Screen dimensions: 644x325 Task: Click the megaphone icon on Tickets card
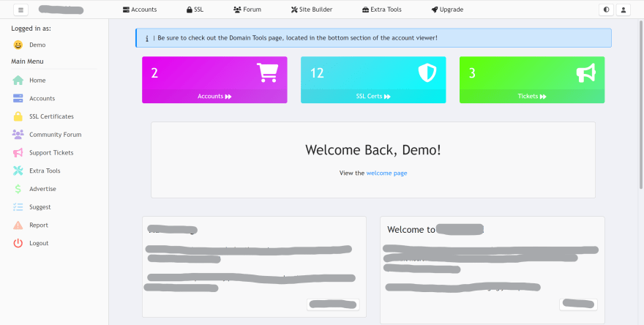coord(585,72)
